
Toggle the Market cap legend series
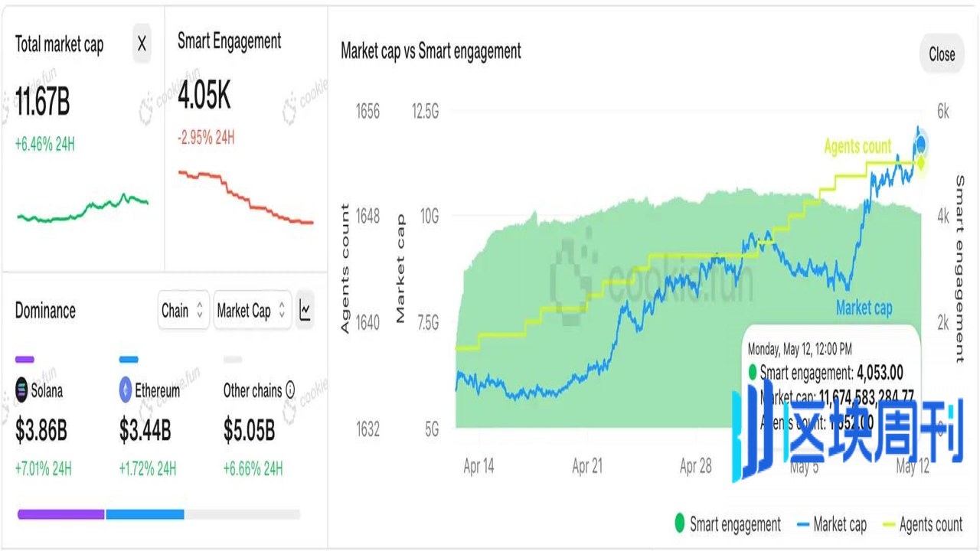(831, 524)
